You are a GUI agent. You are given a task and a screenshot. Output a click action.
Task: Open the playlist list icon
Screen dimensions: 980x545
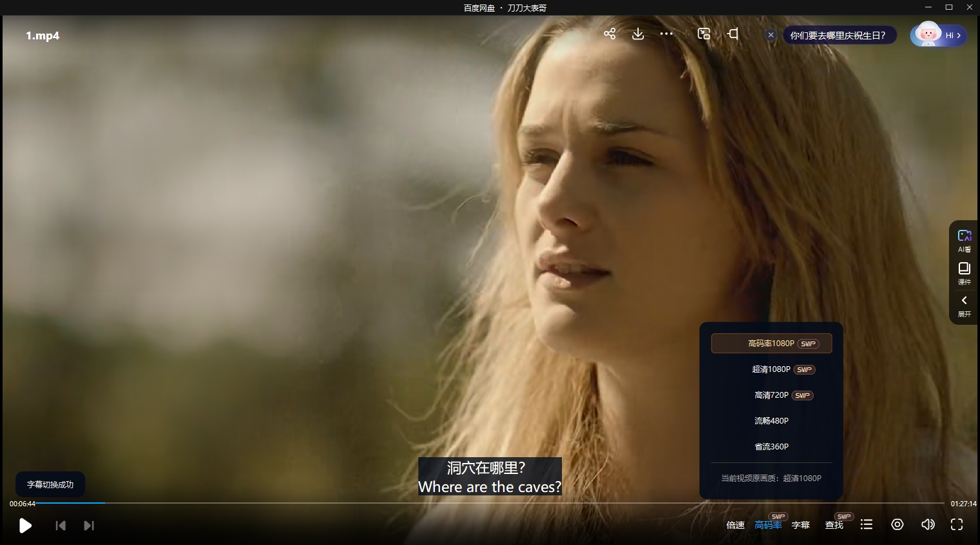click(866, 524)
